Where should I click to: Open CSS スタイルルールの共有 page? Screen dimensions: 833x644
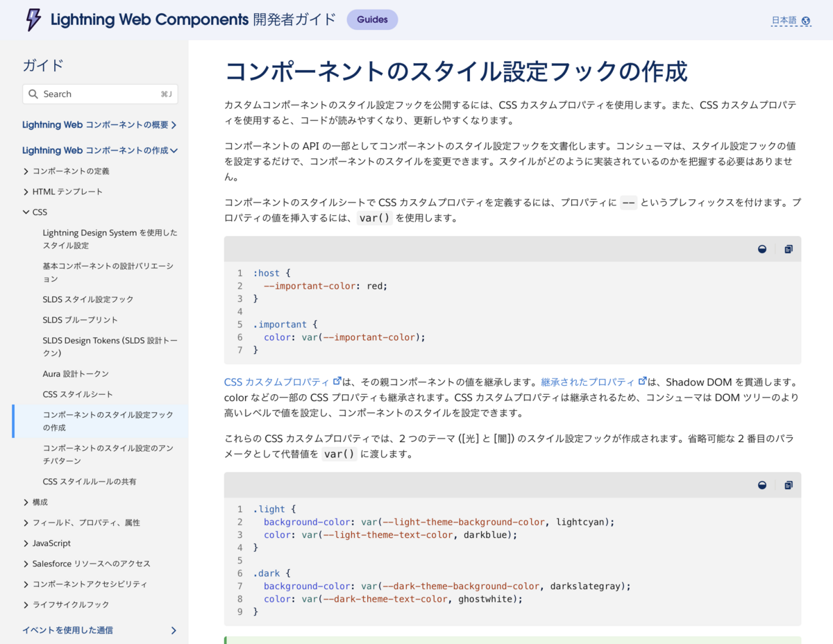(x=90, y=482)
